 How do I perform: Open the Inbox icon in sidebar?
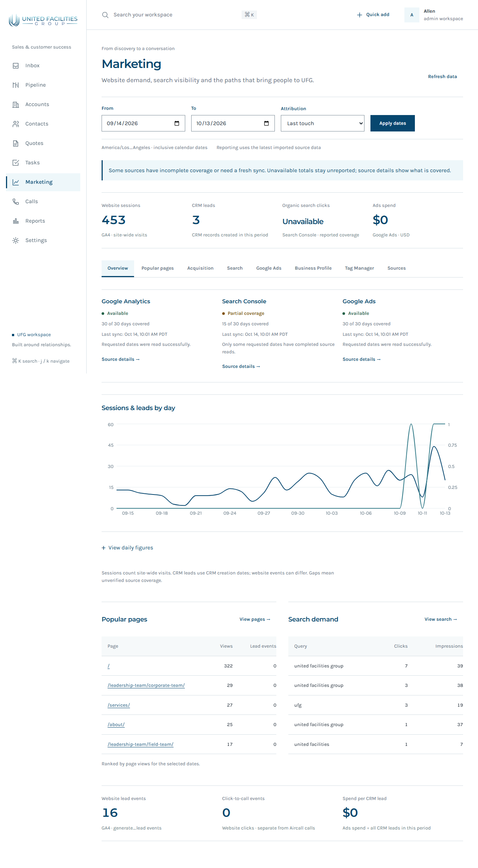tap(16, 66)
